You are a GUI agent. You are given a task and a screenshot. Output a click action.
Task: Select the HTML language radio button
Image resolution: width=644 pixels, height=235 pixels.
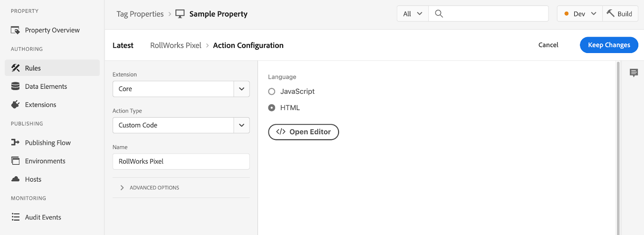[272, 108]
